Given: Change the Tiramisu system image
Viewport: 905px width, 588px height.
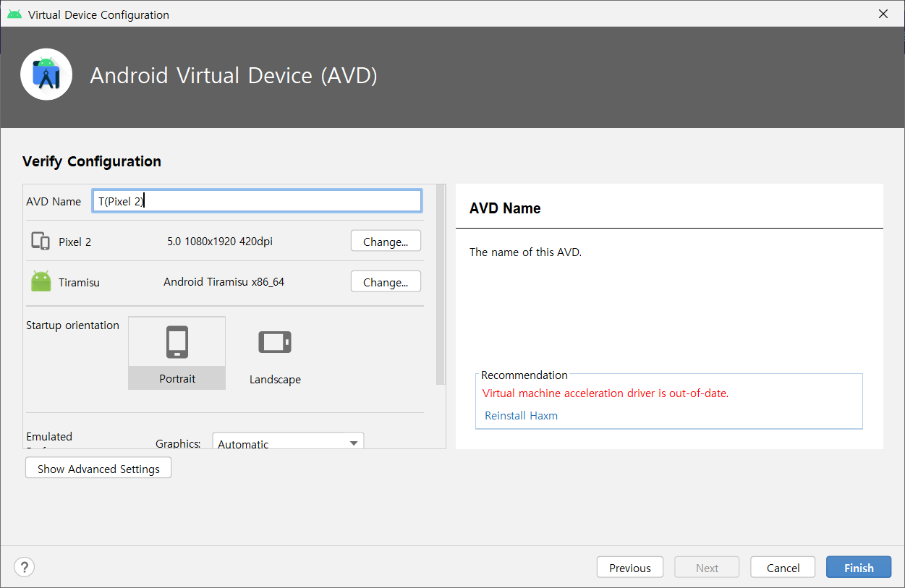Looking at the screenshot, I should 386,282.
